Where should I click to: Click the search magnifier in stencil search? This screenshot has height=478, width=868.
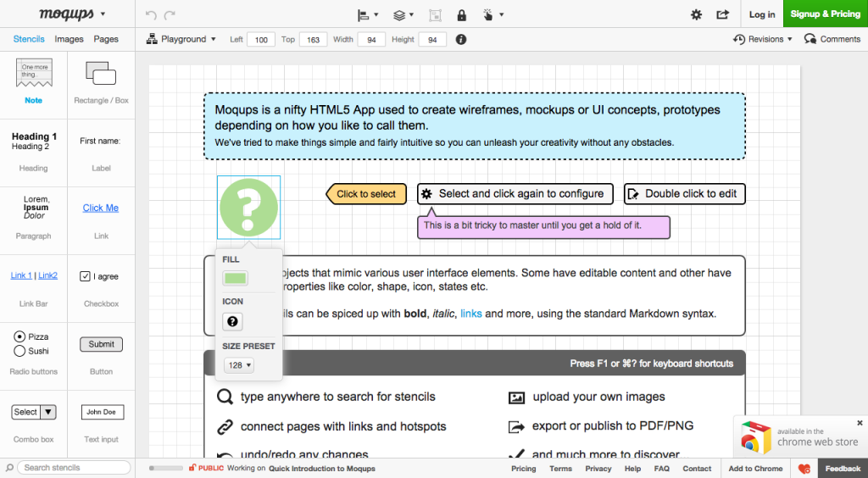[9, 468]
